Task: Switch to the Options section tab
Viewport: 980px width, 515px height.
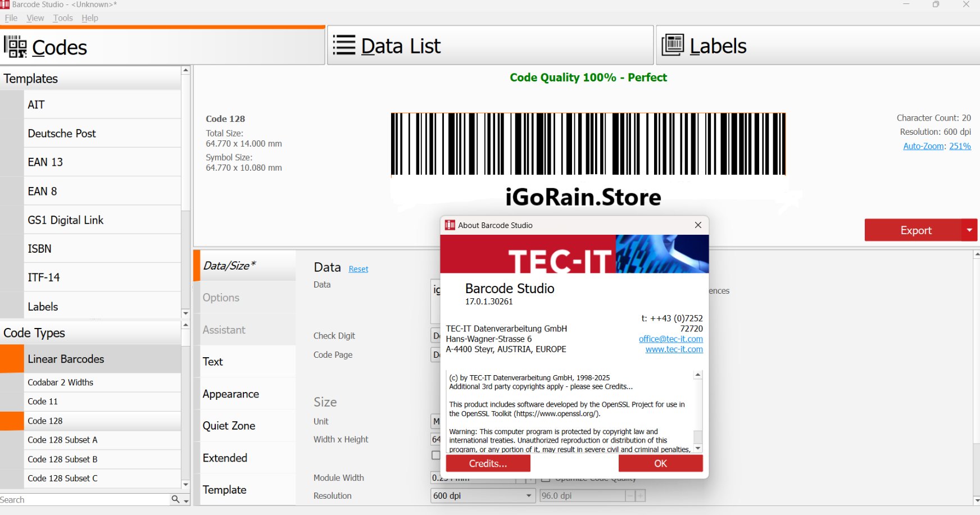Action: pyautogui.click(x=221, y=297)
